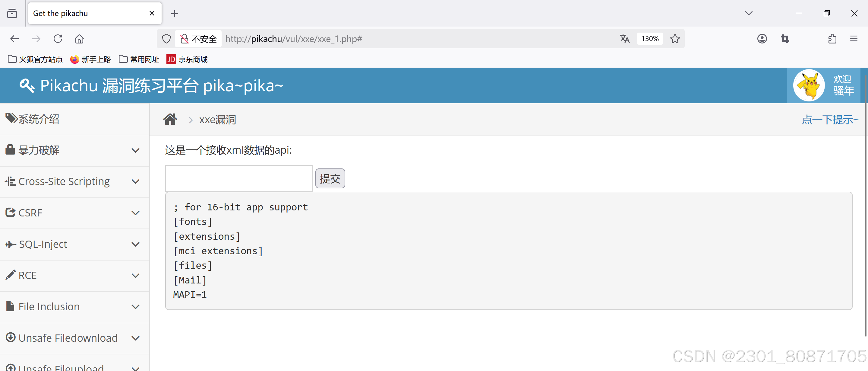Screen dimensions: 868x371
Task: Reload the current page
Action: click(x=58, y=39)
